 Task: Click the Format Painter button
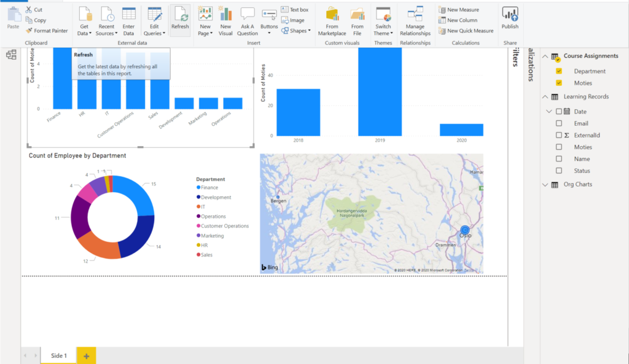tap(47, 31)
